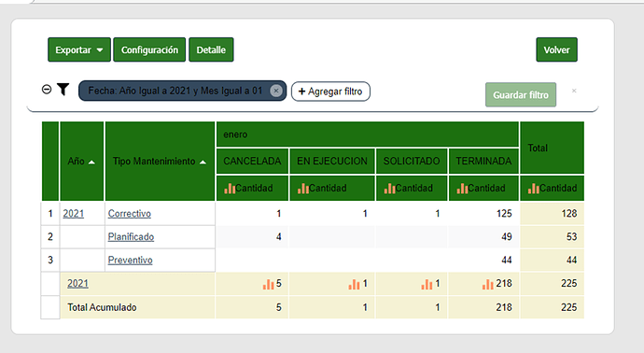Open Configuración
Screen dimensions: 644x353
(x=149, y=49)
